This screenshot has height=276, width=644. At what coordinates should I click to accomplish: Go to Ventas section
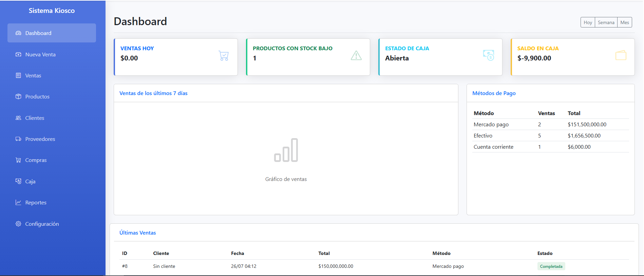pyautogui.click(x=52, y=75)
